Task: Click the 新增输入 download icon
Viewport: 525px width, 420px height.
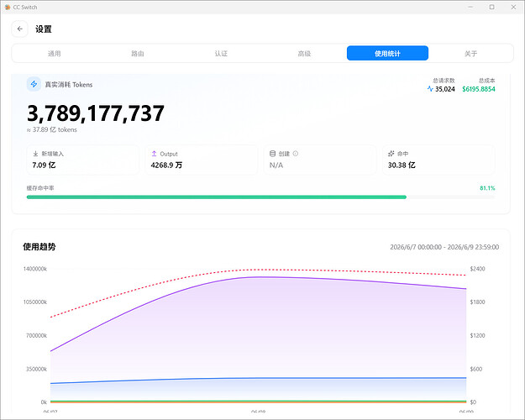Action: (35, 154)
